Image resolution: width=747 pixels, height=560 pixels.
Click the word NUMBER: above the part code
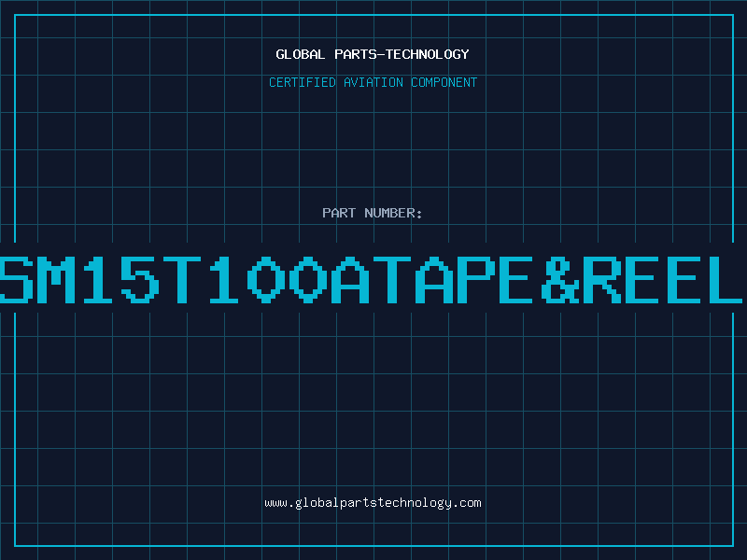(393, 213)
